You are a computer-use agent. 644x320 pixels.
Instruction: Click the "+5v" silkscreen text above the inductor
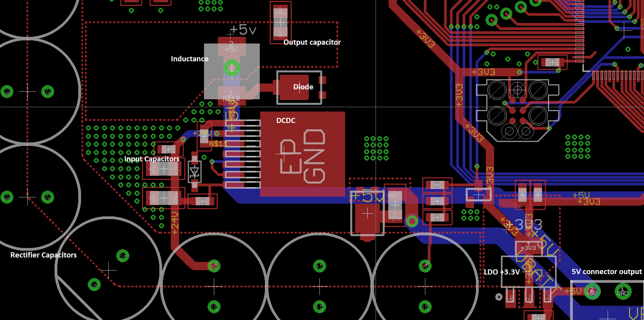tap(243, 30)
